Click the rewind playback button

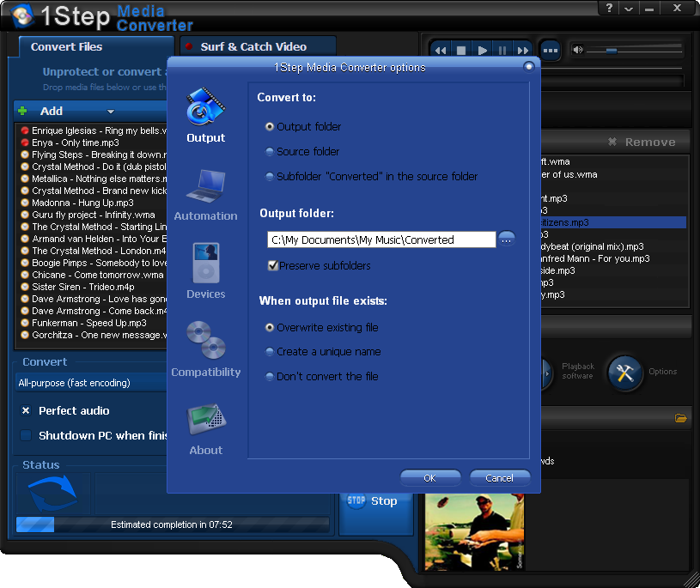click(441, 51)
